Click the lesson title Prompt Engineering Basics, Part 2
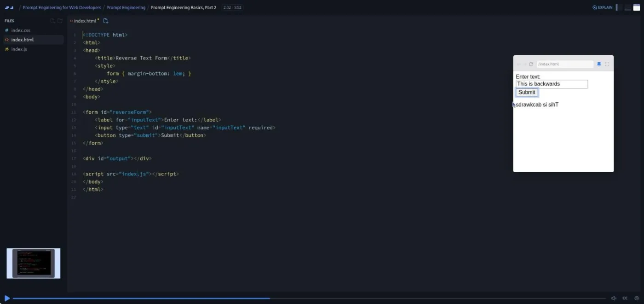644x304 pixels. coord(183,7)
